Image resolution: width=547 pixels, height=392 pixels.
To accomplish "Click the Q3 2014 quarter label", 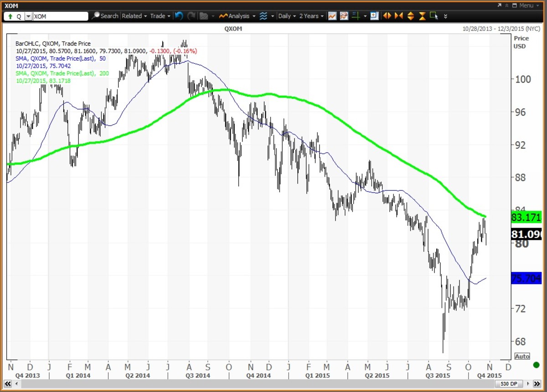I will click(x=198, y=376).
